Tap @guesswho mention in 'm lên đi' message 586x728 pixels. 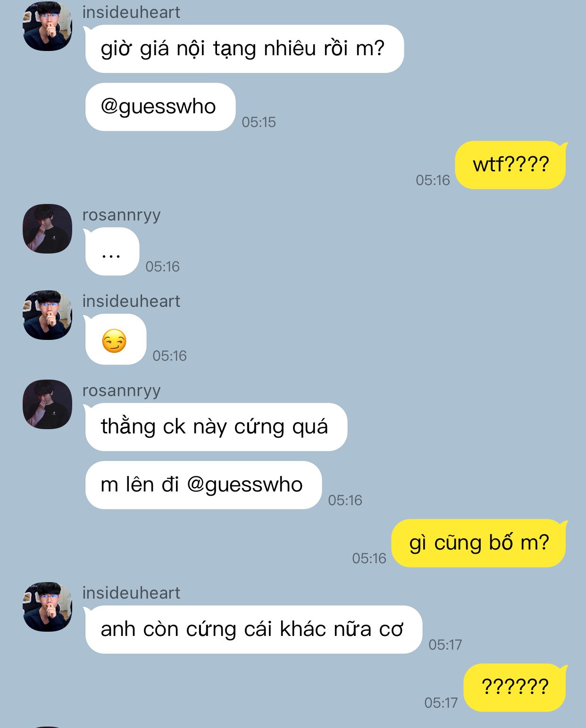(245, 485)
